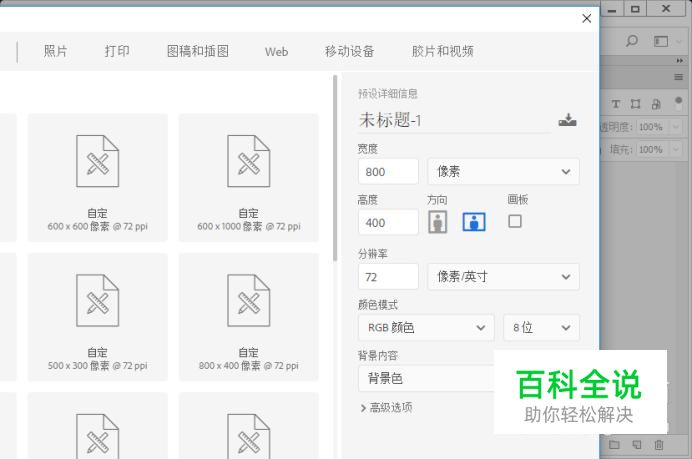Switch to the 照片 tab
This screenshot has height=459, width=692.
(56, 51)
